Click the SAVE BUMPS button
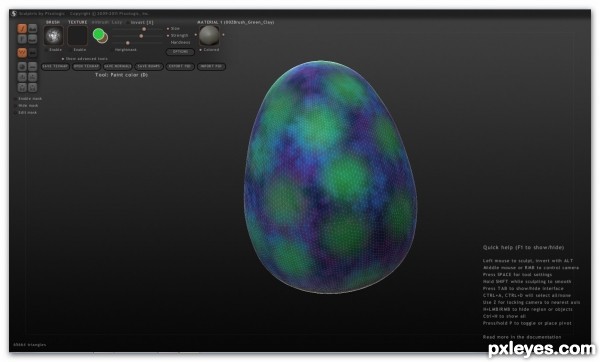The width and height of the screenshot is (600, 362). (149, 67)
